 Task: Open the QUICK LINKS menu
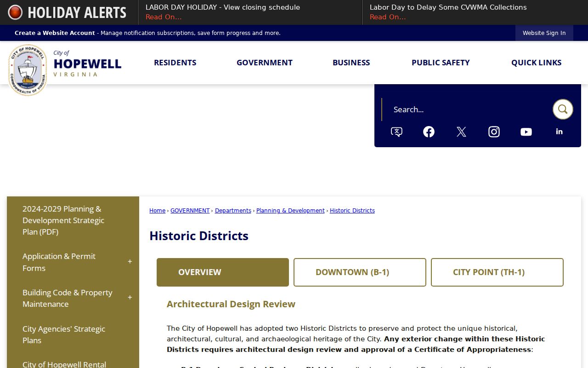(x=537, y=63)
